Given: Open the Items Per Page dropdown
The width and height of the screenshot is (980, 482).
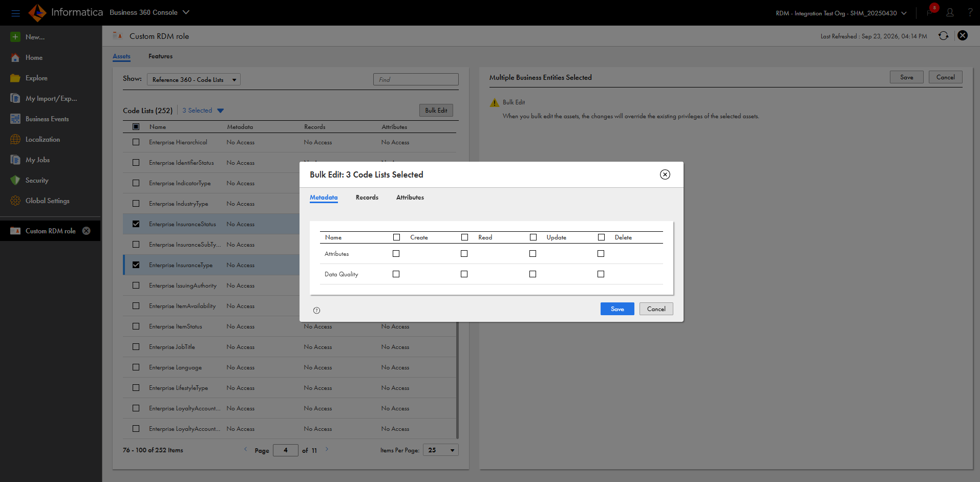Looking at the screenshot, I should [x=441, y=450].
